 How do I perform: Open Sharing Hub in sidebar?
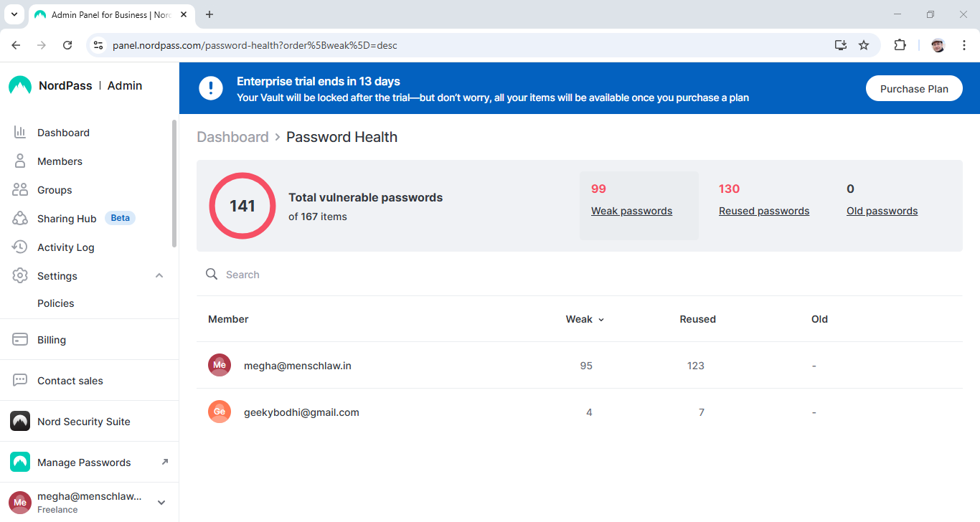(66, 219)
